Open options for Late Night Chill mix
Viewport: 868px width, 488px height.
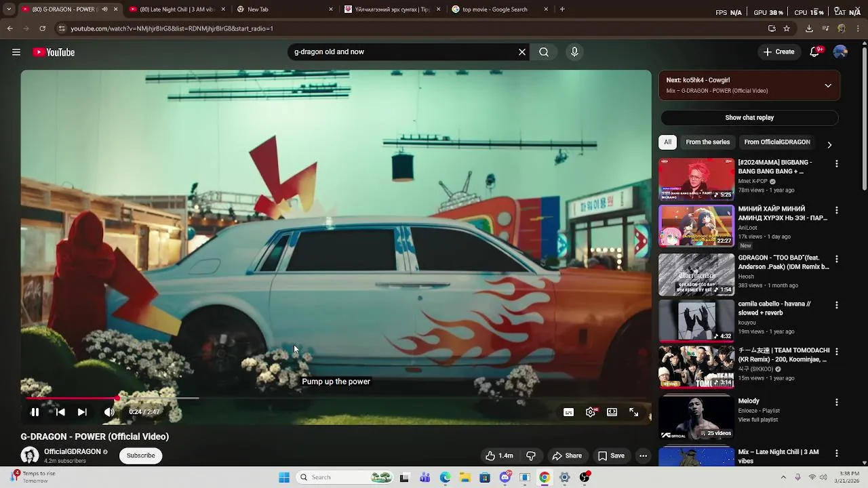(836, 453)
